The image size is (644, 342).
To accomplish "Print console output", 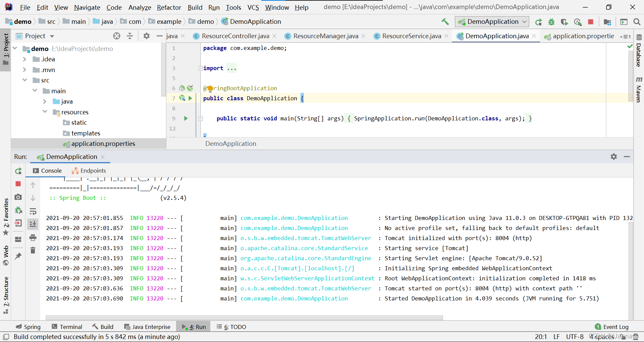I will click(33, 238).
